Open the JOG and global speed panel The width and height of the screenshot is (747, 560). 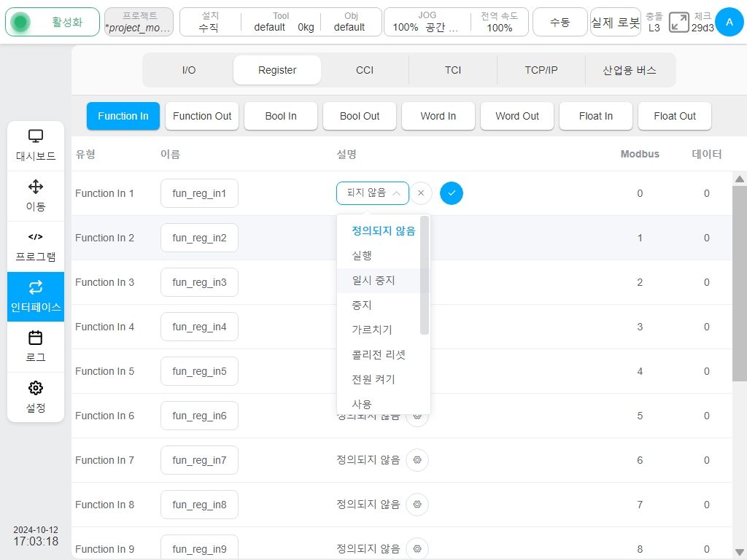pos(456,22)
